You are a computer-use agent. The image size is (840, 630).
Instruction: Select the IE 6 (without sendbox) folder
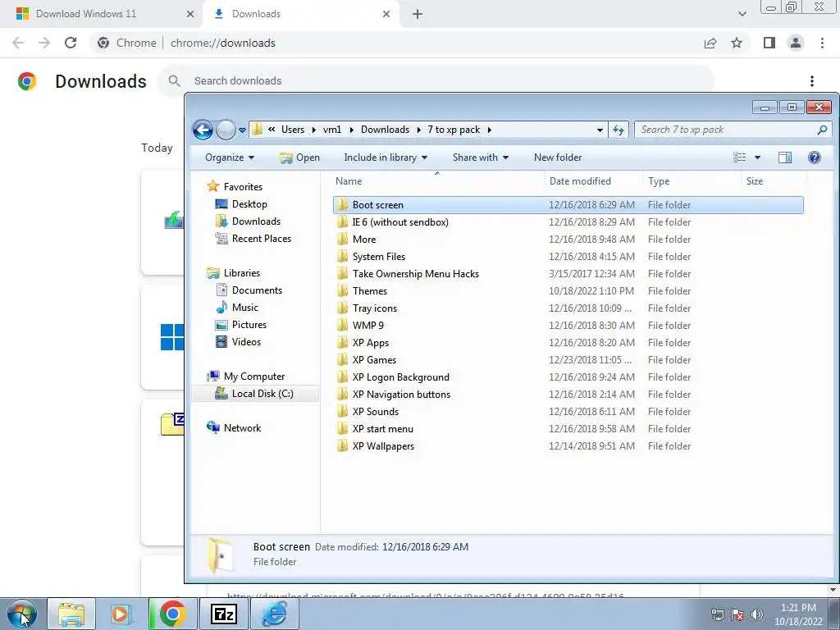[400, 221]
